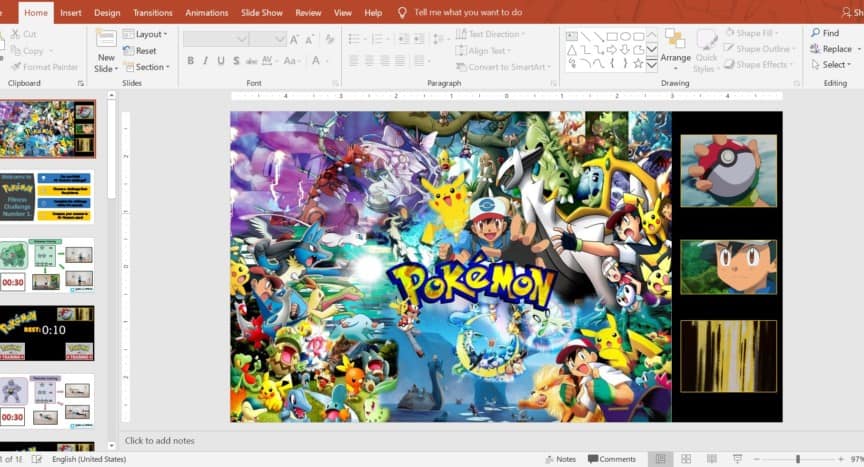Switch to Slide Sorter view

[x=685, y=459]
